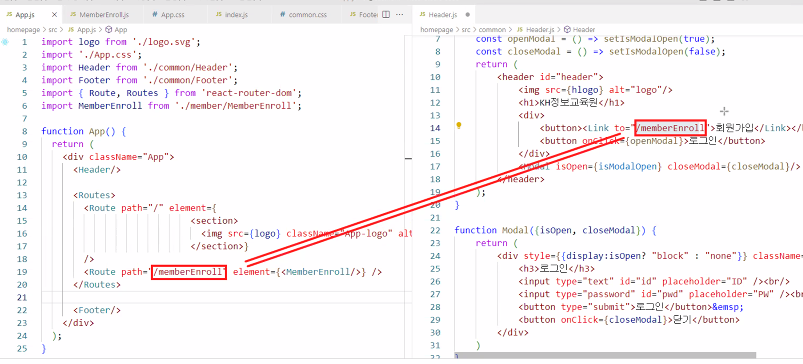Viewport: 803px width, 364px height.
Task: Click the <MemberEnroll/> element on line 19
Action: (321, 272)
